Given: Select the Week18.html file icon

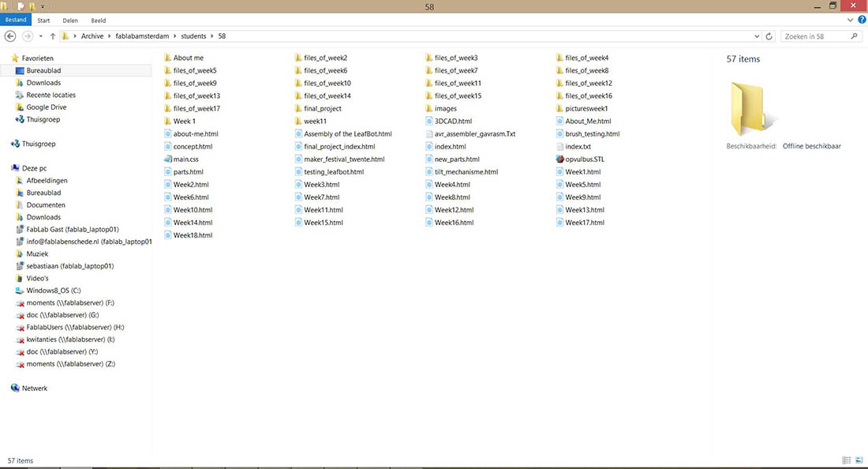Looking at the screenshot, I should [x=168, y=234].
